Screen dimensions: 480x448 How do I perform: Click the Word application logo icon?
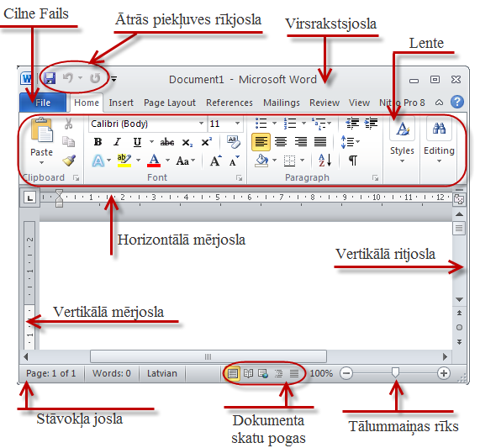(x=26, y=79)
